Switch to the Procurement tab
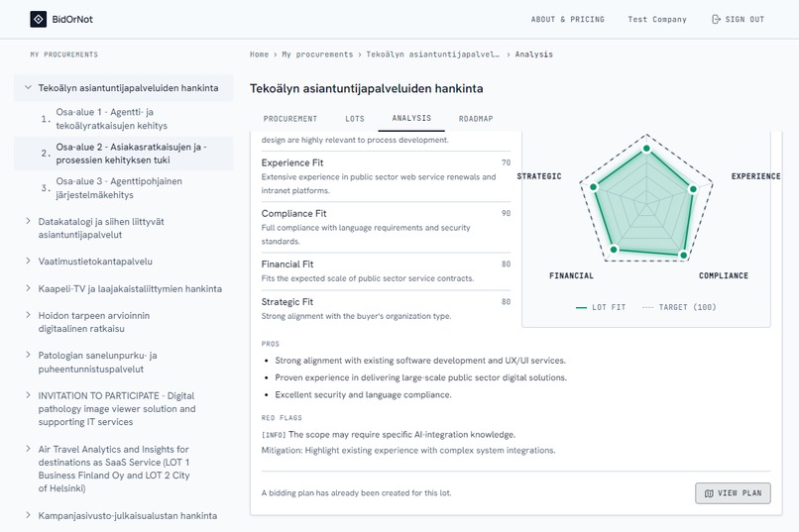Screen dimensions: 799x532 click(x=290, y=119)
